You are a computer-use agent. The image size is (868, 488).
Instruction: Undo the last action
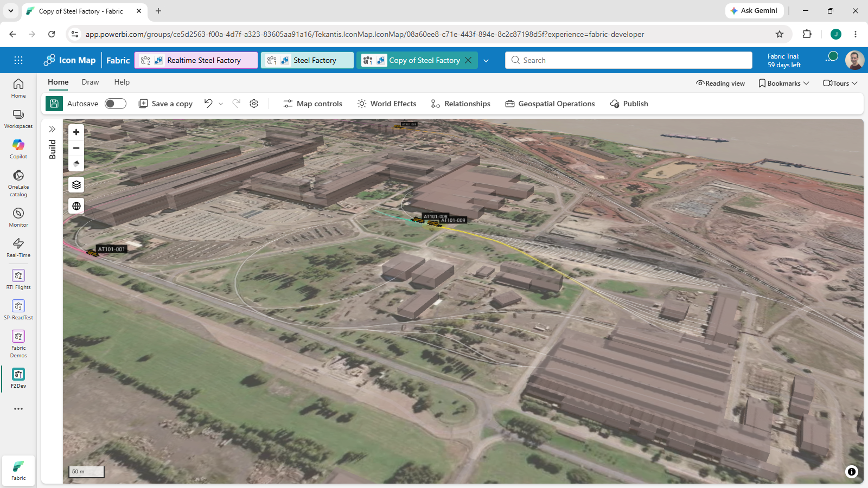[208, 104]
